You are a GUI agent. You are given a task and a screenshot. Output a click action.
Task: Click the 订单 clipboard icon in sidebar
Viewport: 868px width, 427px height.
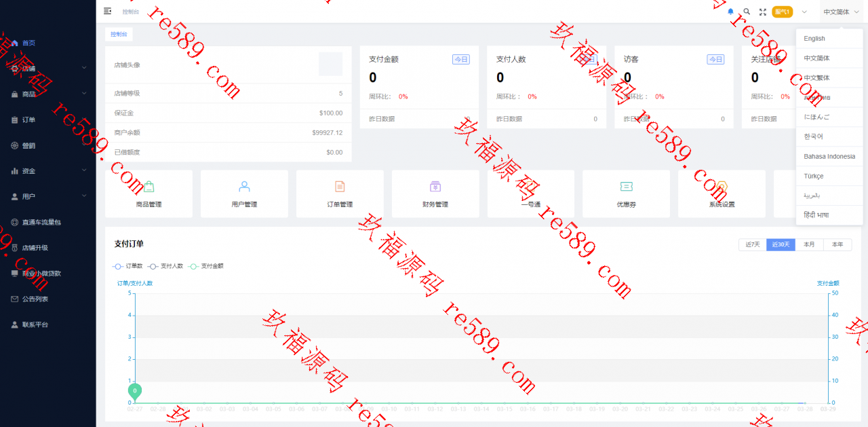click(x=15, y=120)
